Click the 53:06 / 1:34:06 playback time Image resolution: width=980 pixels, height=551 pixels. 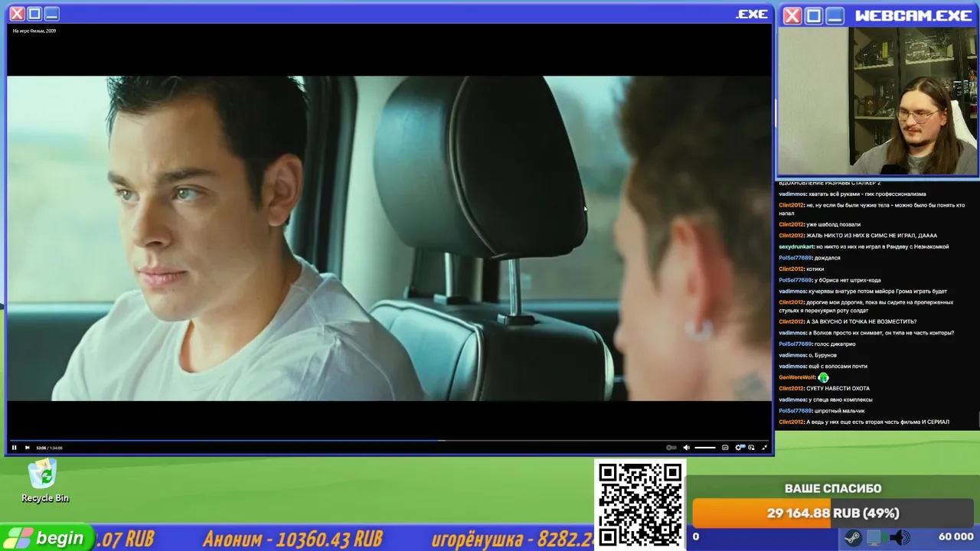tap(50, 448)
